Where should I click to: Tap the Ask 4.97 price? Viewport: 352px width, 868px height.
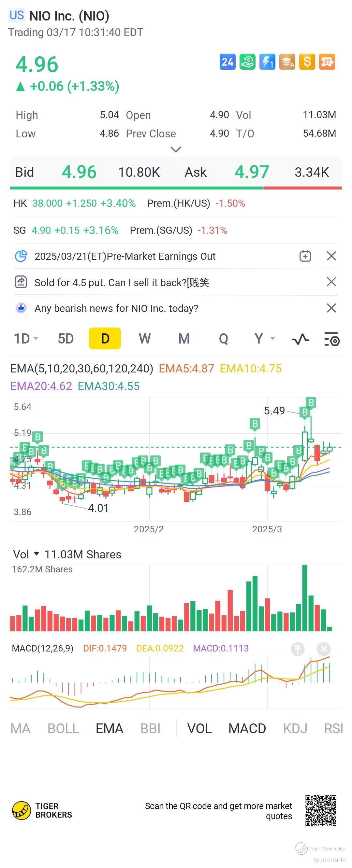coord(252,172)
